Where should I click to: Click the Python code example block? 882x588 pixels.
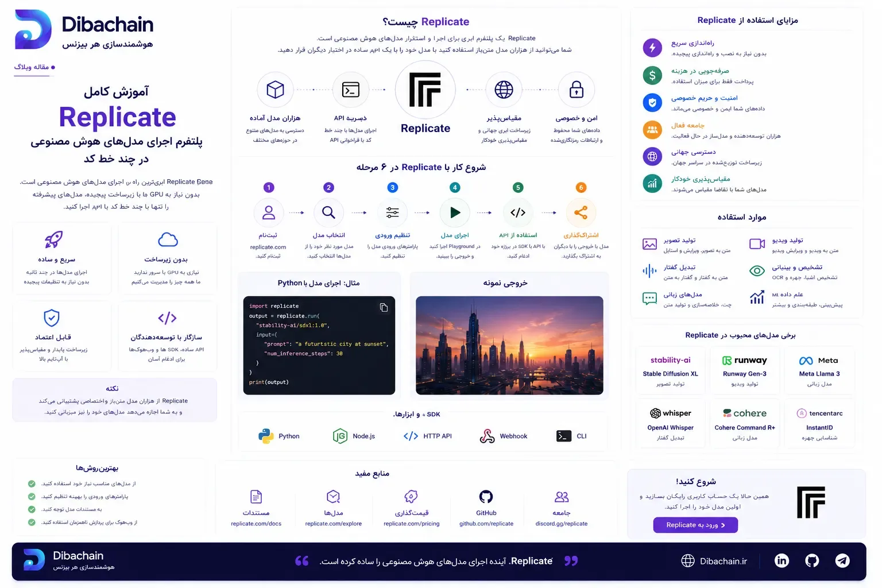319,345
